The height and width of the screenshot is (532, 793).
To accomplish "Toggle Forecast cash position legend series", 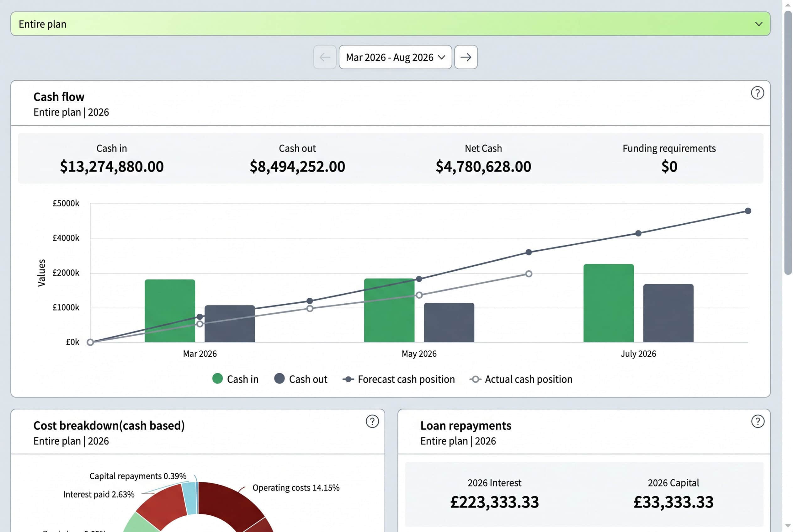I will click(399, 379).
